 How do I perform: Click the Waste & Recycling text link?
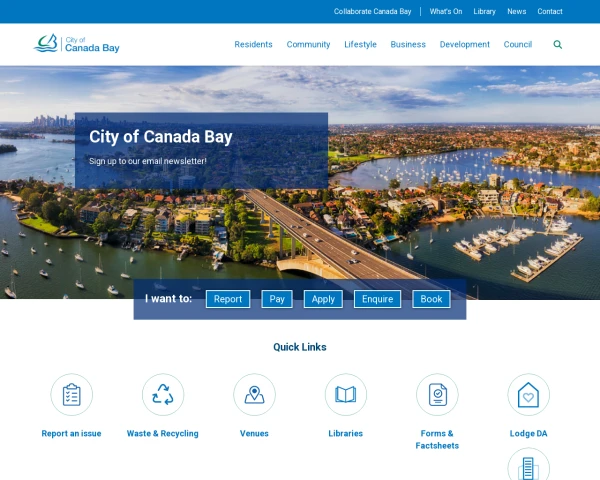point(163,433)
